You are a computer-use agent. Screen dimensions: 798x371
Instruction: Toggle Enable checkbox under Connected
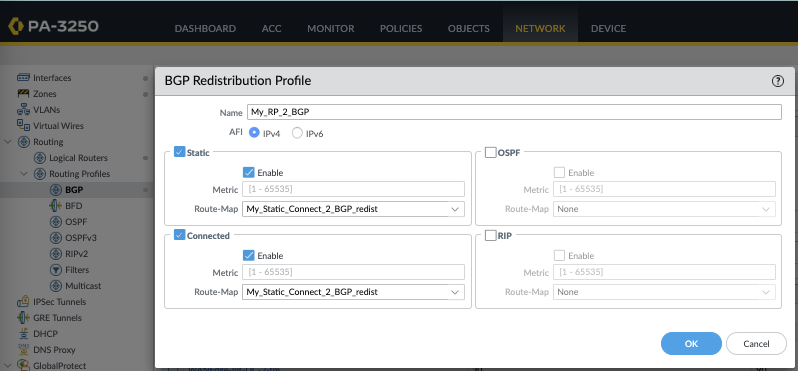tap(248, 255)
